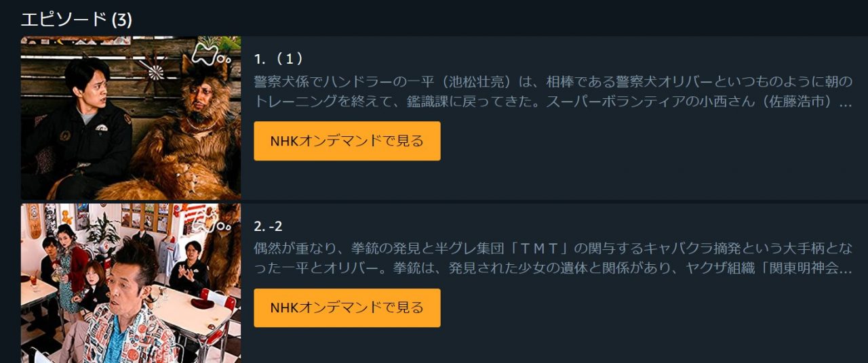The image size is (868, 363).
Task: Expand episode 2 description at trailing ellipsis
Action: pyautogui.click(x=846, y=269)
